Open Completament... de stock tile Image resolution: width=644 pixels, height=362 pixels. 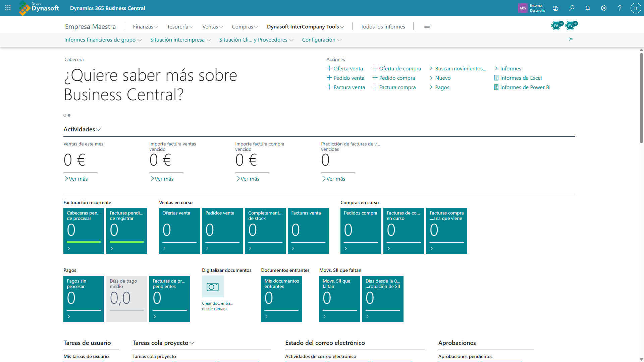pyautogui.click(x=265, y=231)
